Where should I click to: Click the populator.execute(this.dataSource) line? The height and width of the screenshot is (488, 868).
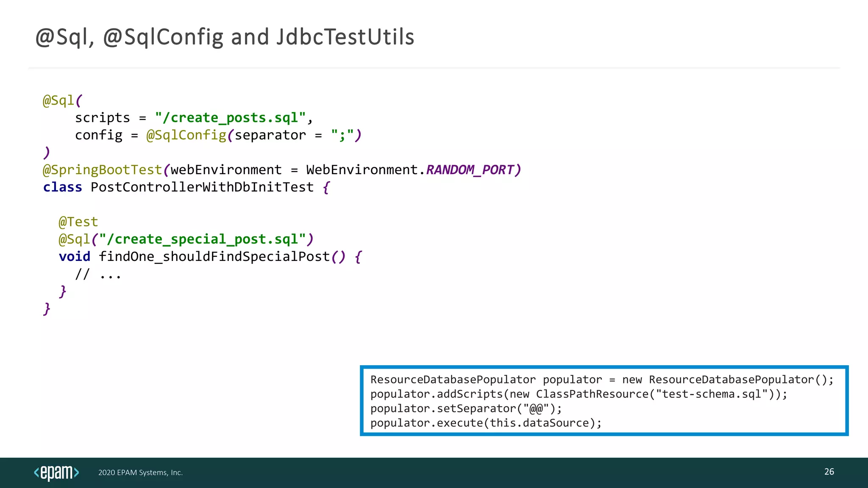click(486, 423)
